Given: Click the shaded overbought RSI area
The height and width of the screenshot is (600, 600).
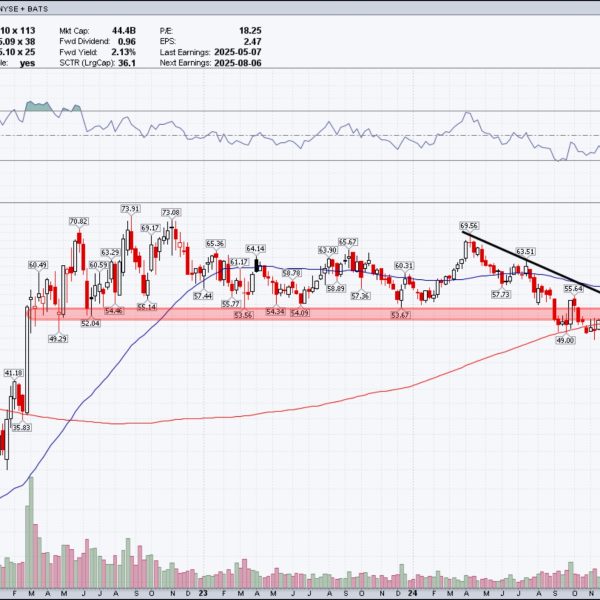Looking at the screenshot, I should coord(38,106).
